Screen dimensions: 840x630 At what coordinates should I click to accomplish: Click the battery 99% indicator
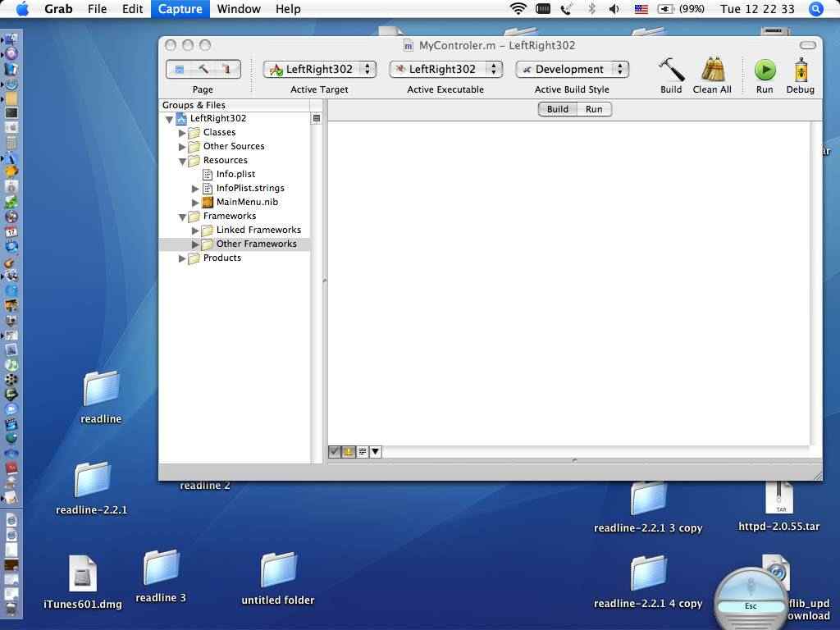click(x=681, y=8)
